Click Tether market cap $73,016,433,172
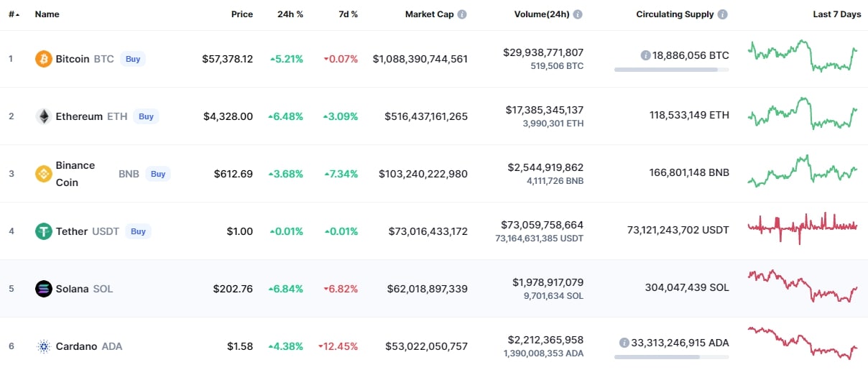The height and width of the screenshot is (370, 868). coord(428,231)
